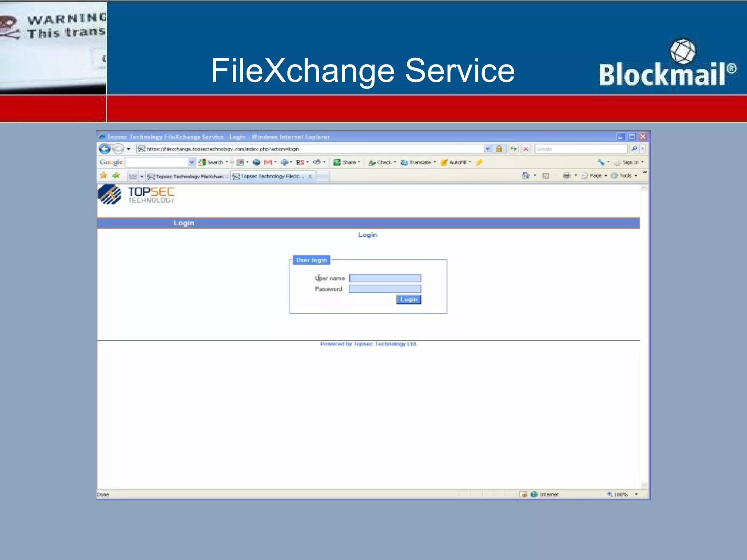Viewport: 747px width, 560px height.
Task: Expand the command bar overflow chevron
Action: 645,172
